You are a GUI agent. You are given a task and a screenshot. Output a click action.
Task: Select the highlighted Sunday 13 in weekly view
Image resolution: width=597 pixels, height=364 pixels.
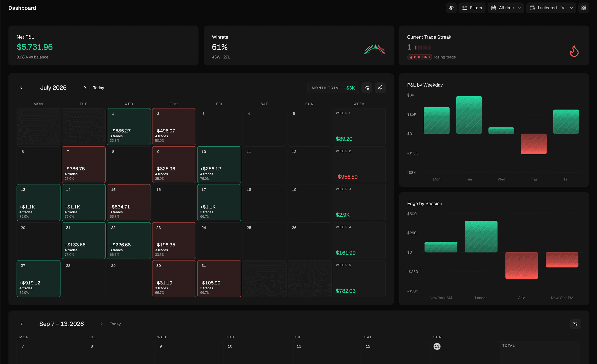[x=437, y=346]
